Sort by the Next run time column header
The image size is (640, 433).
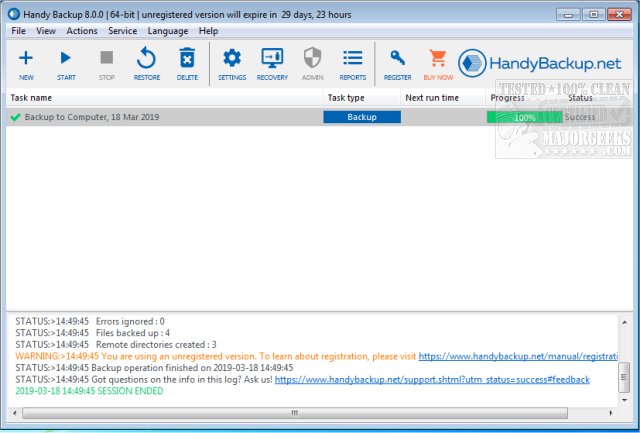(443, 98)
